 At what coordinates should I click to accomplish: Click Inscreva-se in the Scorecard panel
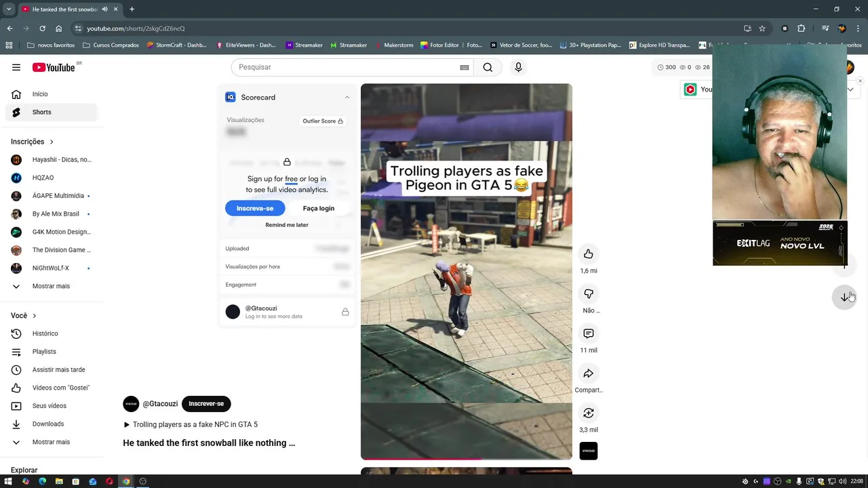tap(255, 208)
